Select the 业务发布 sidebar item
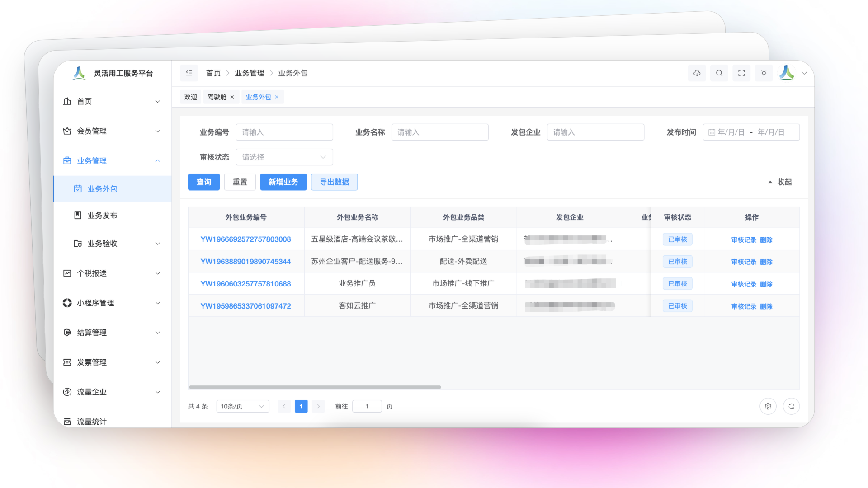This screenshot has height=488, width=868. (x=101, y=215)
